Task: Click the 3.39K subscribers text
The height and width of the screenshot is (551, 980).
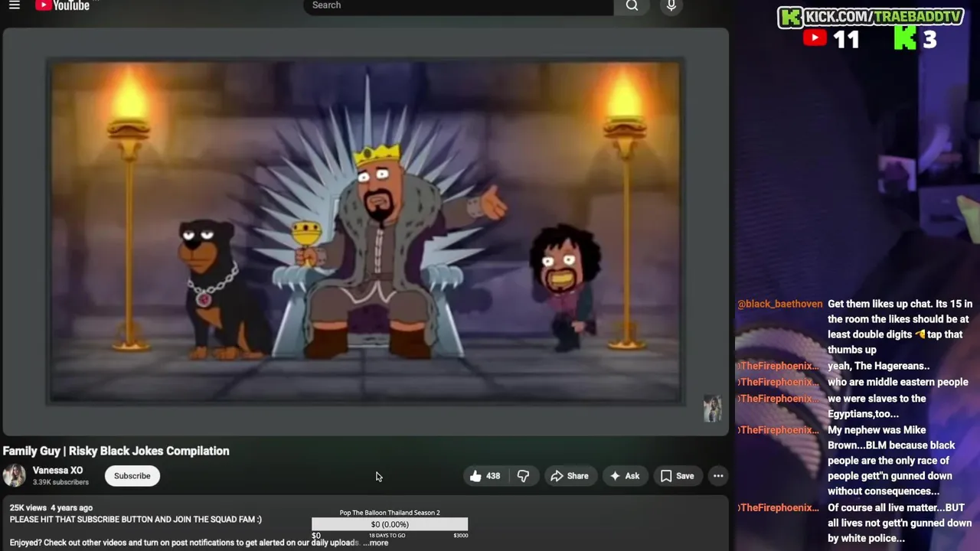Action: (x=60, y=482)
